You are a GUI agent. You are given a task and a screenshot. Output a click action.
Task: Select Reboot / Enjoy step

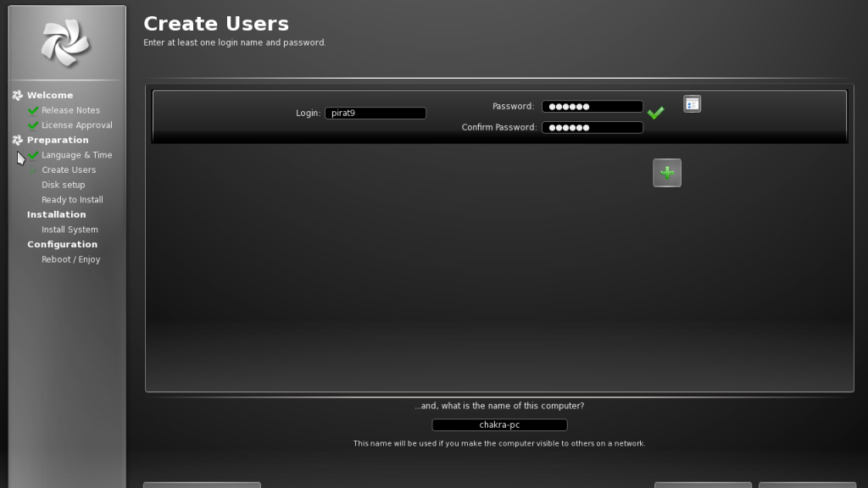[71, 259]
